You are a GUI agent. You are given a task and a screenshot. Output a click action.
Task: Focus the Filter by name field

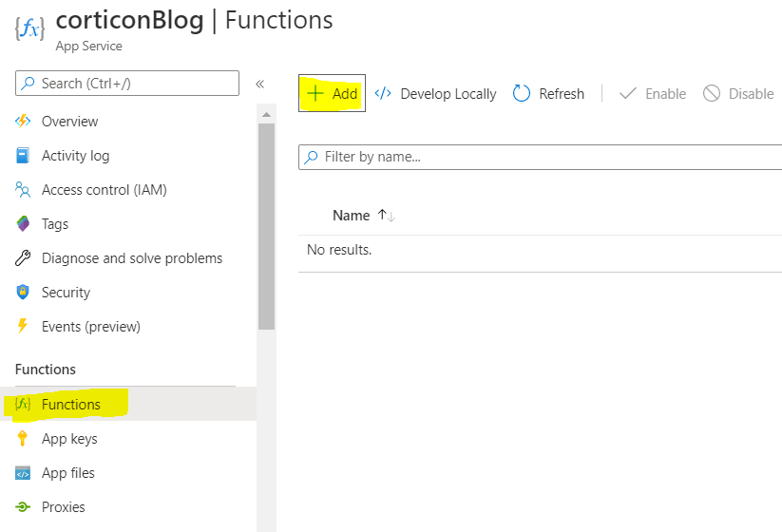pos(542,157)
